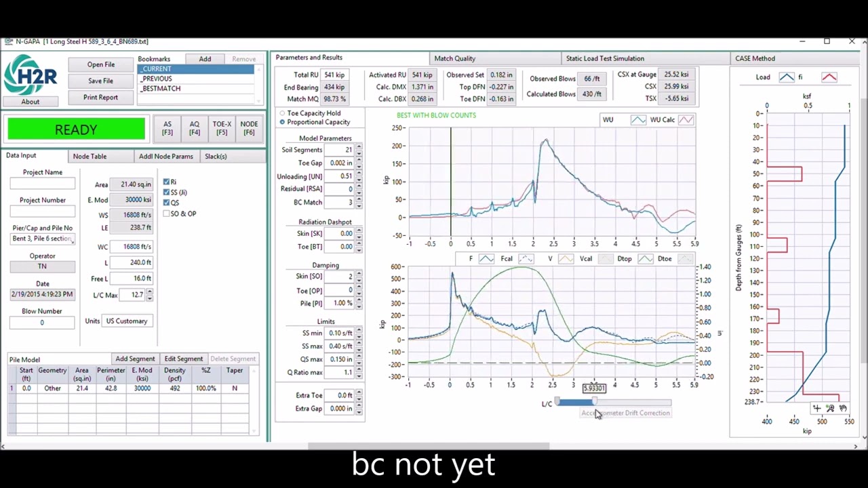Click the AQ [F4] button
Screen dimensions: 868x488
[x=195, y=128]
